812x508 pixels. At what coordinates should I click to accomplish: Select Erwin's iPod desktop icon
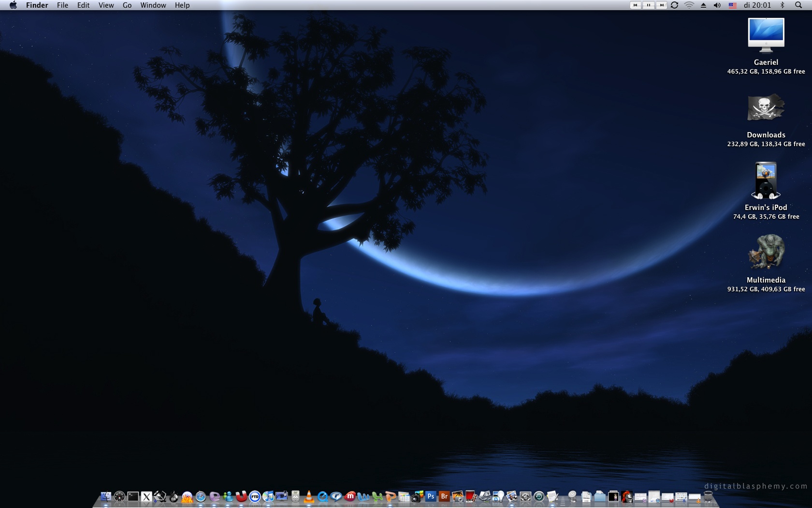(766, 180)
